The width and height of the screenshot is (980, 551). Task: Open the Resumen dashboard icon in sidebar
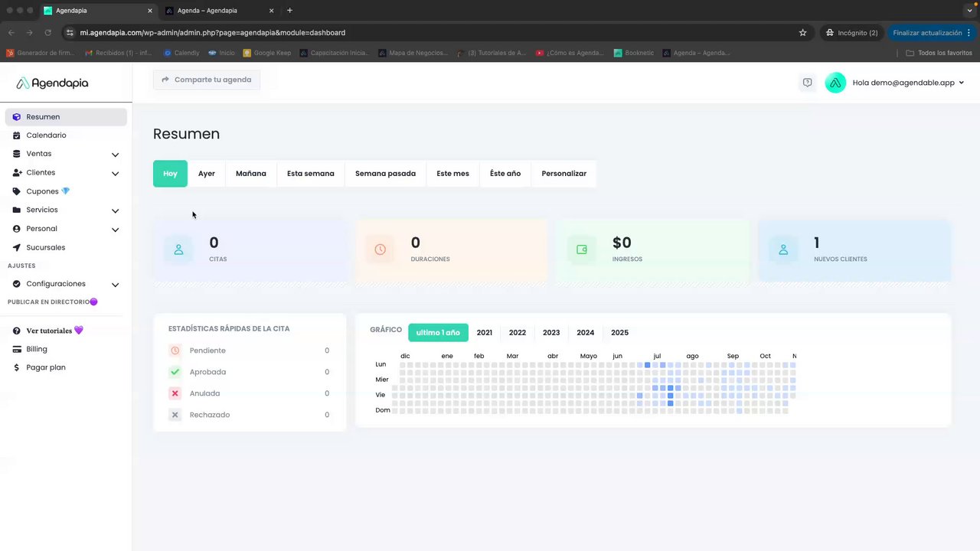tap(17, 117)
